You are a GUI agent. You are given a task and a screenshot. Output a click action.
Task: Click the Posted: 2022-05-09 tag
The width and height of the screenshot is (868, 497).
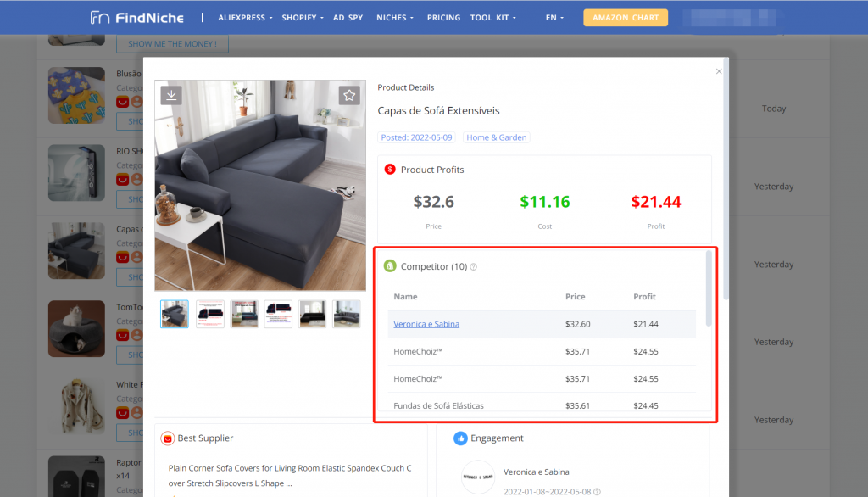pos(416,137)
